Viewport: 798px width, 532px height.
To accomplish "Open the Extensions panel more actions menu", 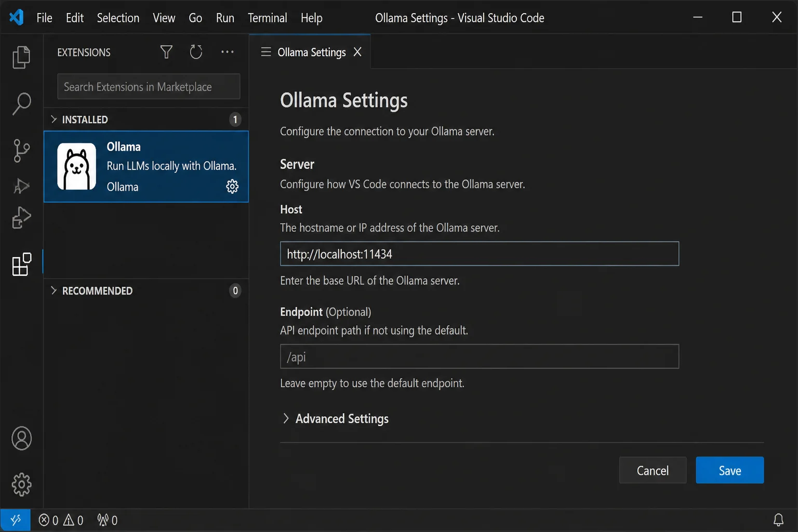I will (227, 52).
